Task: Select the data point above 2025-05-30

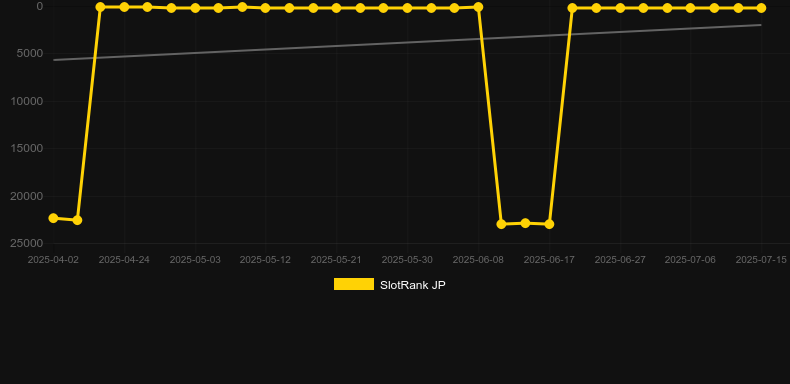Action: (407, 8)
